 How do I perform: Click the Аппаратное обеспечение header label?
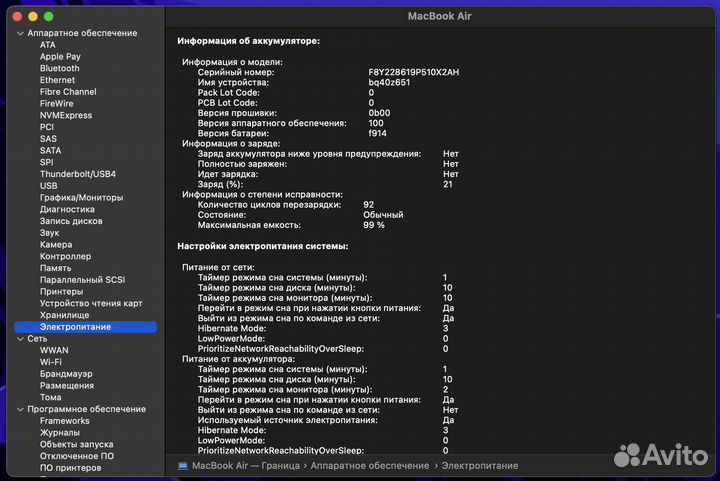point(82,34)
